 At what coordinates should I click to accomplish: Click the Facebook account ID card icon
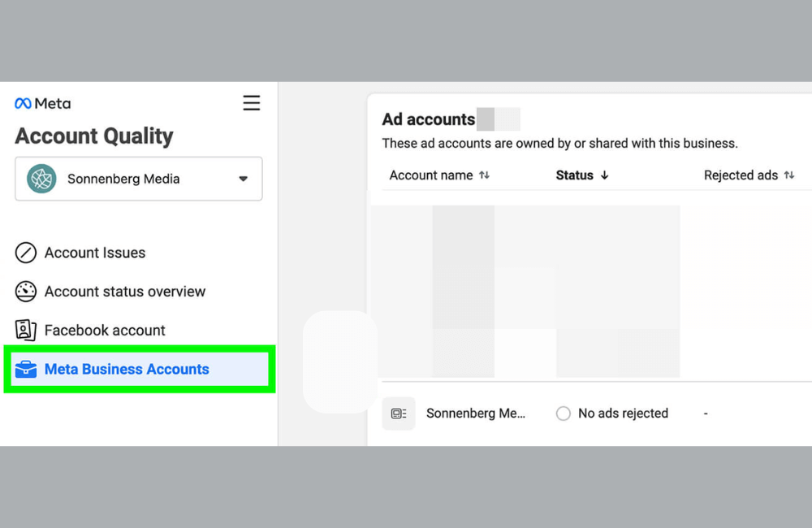tap(26, 331)
